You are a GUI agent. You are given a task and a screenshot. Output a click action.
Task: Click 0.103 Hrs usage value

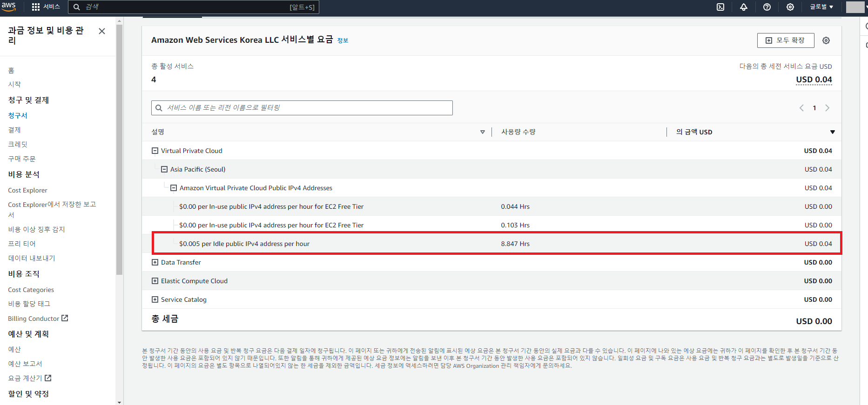pyautogui.click(x=515, y=225)
